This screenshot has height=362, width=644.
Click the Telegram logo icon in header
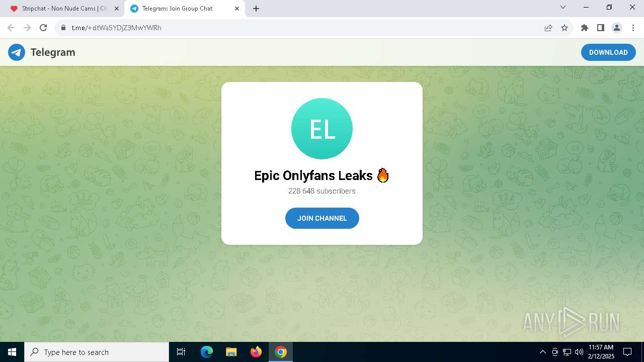click(17, 52)
